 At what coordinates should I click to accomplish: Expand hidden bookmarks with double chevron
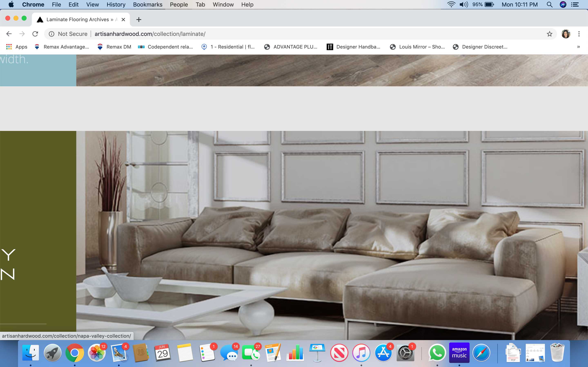click(578, 47)
